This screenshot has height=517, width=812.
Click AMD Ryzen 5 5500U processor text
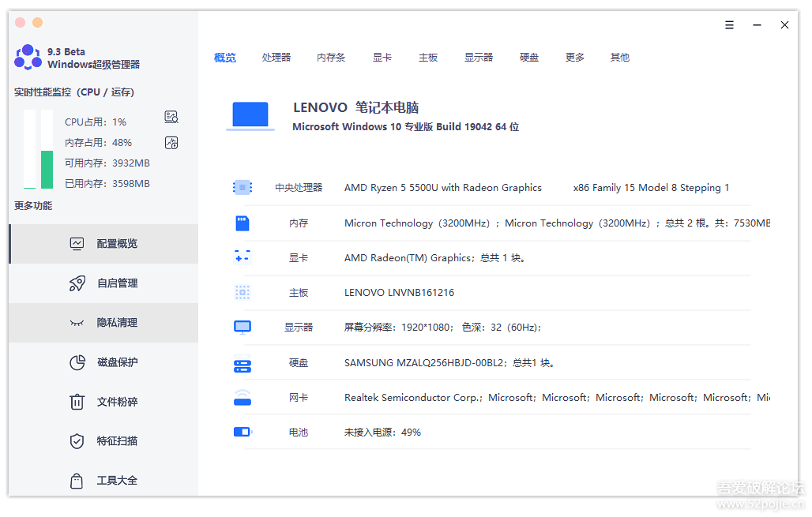click(x=443, y=188)
